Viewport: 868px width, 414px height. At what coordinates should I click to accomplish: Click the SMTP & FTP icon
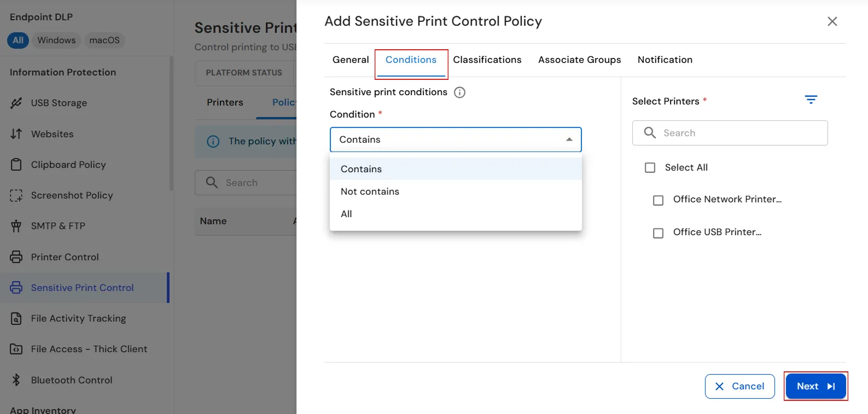[16, 226]
